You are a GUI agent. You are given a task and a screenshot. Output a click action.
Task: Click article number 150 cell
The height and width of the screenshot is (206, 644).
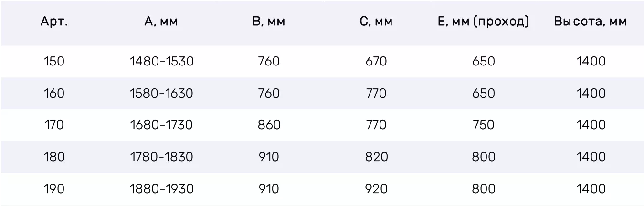pos(54,62)
